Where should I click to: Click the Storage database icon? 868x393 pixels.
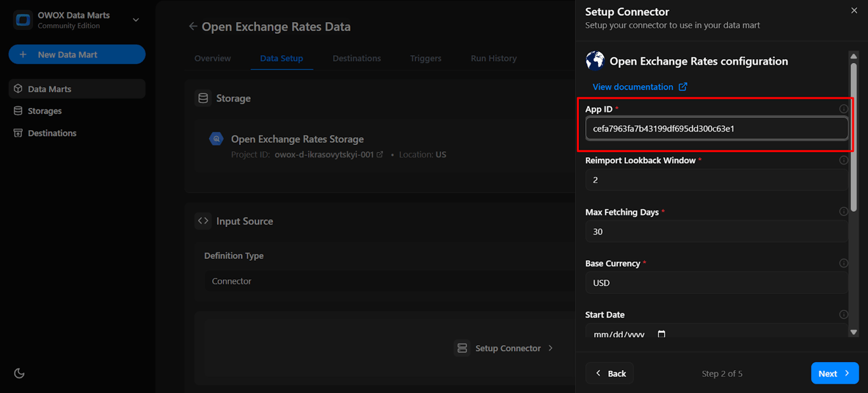click(x=203, y=98)
